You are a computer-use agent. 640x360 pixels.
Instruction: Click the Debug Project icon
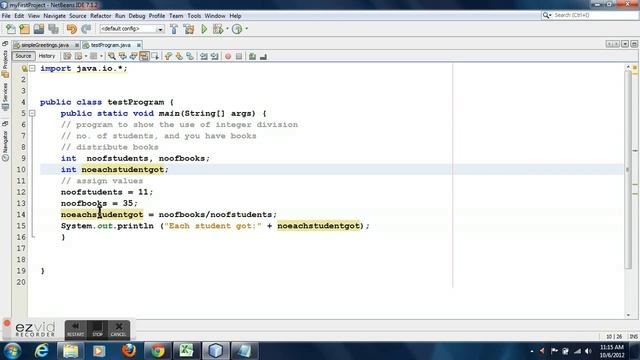[218, 29]
